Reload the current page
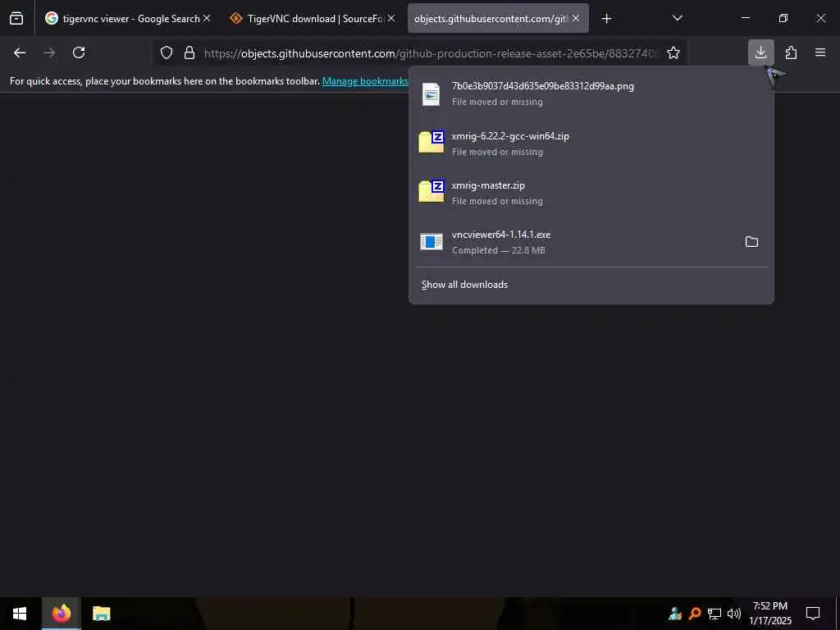Image resolution: width=840 pixels, height=630 pixels. coord(79,52)
